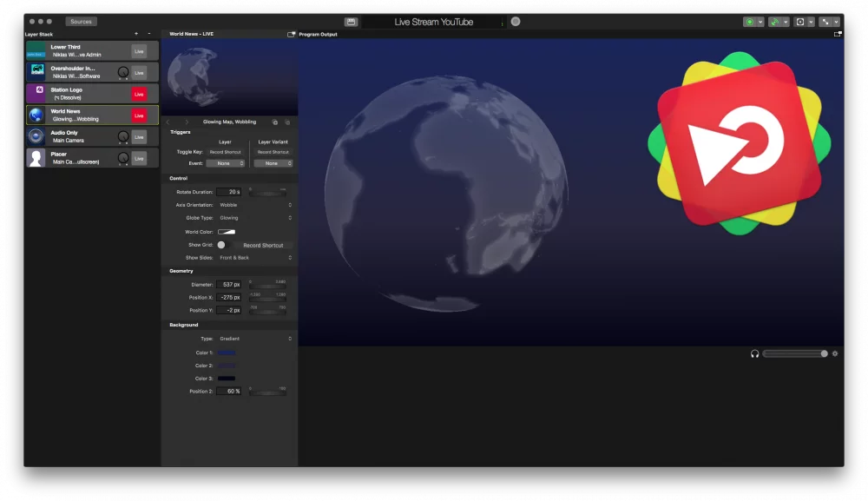
Task: Click green record output button
Action: coord(750,22)
